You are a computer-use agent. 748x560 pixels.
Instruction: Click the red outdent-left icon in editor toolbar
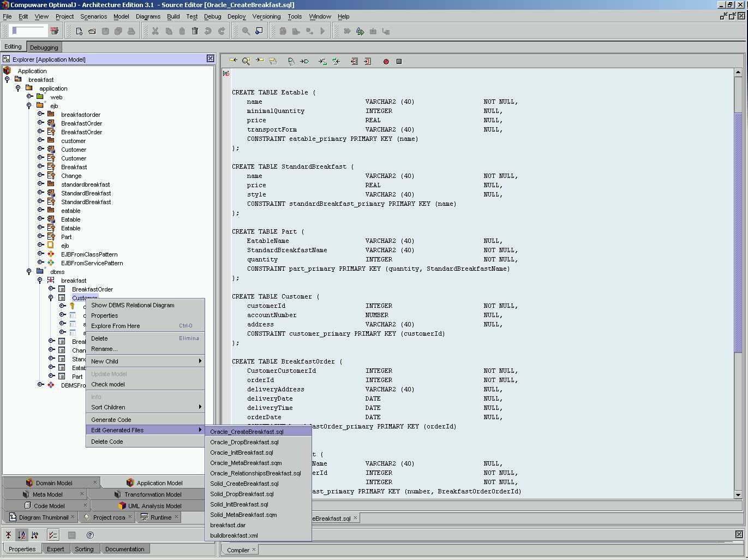point(355,61)
